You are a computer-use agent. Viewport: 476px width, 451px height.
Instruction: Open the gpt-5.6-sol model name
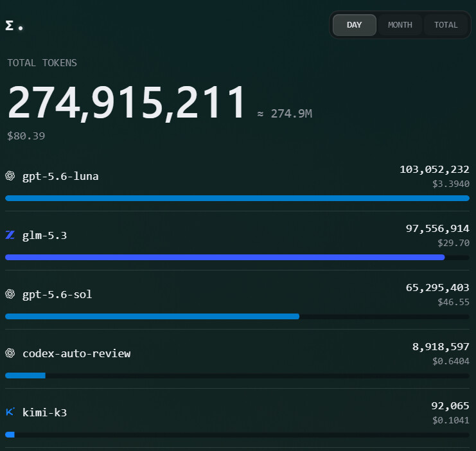coord(57,295)
